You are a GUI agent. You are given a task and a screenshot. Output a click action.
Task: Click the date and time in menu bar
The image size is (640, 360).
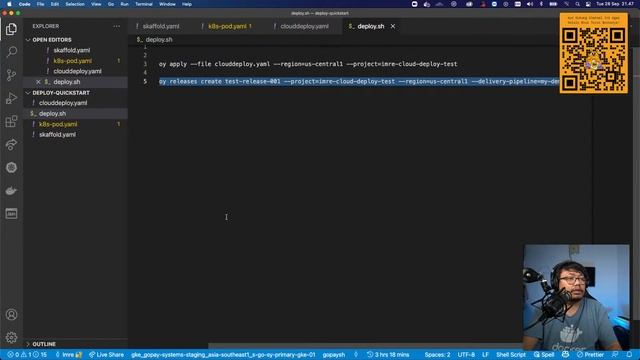tap(615, 4)
